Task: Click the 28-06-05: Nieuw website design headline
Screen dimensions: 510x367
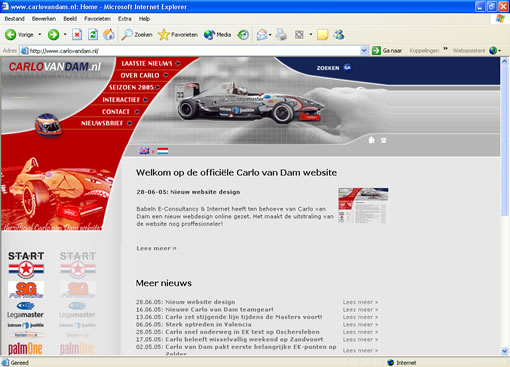Action: pyautogui.click(x=188, y=192)
